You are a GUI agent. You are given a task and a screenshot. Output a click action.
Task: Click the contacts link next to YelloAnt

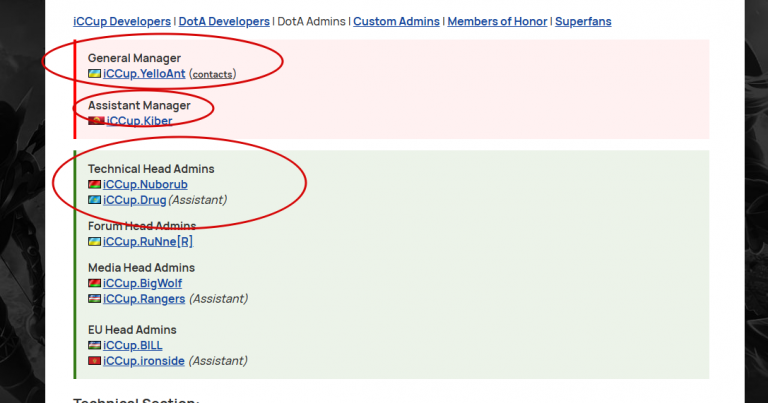point(212,74)
